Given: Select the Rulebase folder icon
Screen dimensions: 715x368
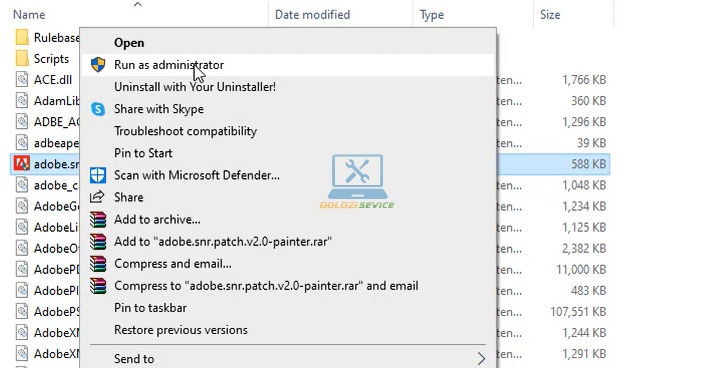Looking at the screenshot, I should pyautogui.click(x=22, y=37).
